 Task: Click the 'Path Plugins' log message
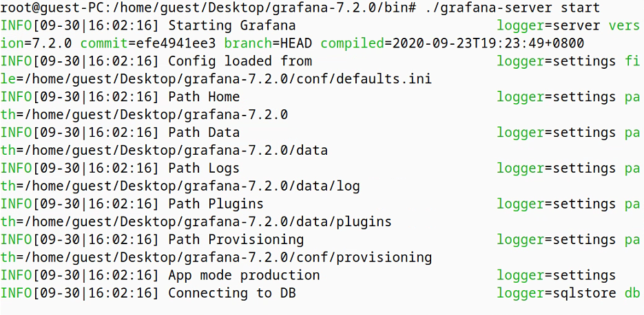216,204
